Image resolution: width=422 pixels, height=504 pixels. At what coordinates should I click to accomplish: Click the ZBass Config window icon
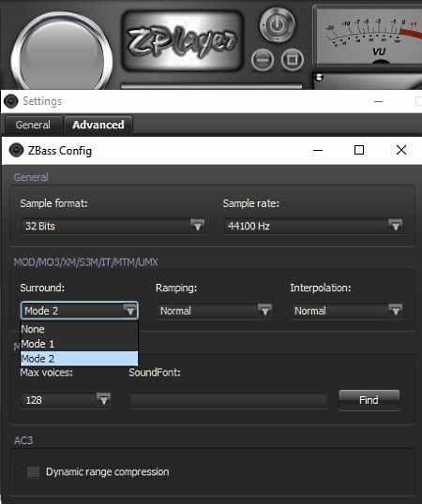(x=16, y=150)
